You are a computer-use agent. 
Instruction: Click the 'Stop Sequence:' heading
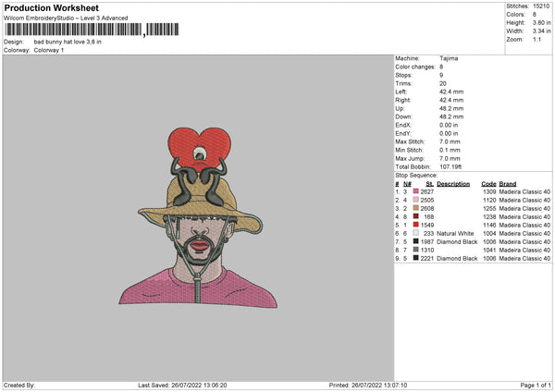(x=416, y=175)
